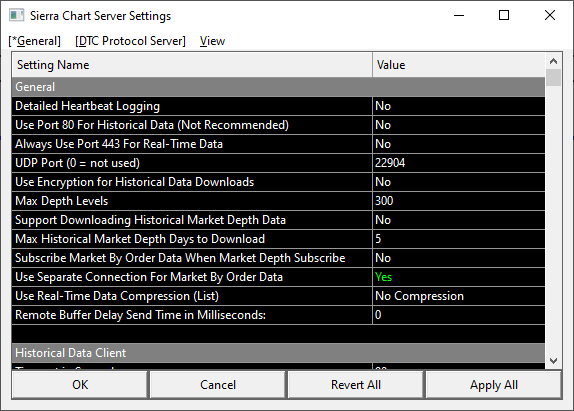Open the View menu
The image size is (574, 411).
coord(212,41)
